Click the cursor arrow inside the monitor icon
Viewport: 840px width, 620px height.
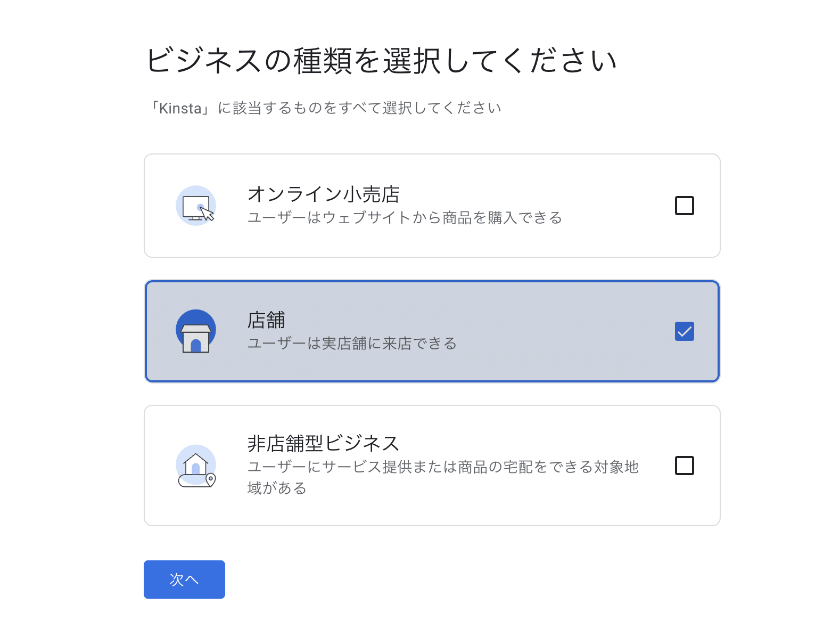(x=206, y=213)
